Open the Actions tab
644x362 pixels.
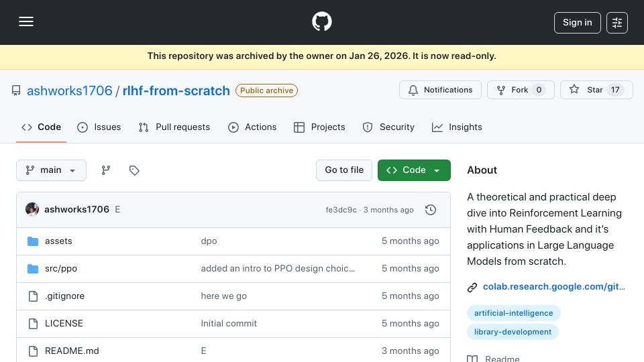point(252,127)
